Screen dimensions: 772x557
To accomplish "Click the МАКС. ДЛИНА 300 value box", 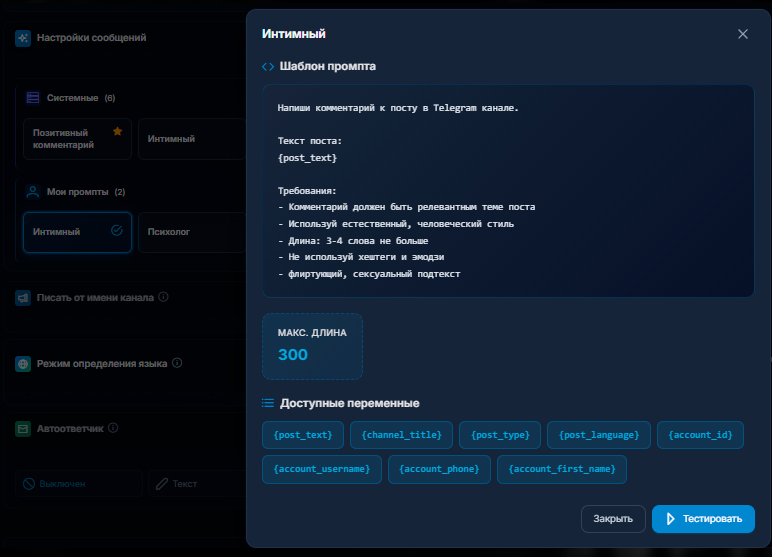I will point(312,347).
